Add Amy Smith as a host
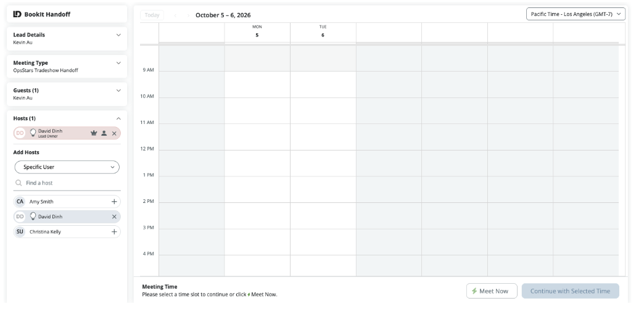This screenshot has width=644, height=322. pos(114,202)
